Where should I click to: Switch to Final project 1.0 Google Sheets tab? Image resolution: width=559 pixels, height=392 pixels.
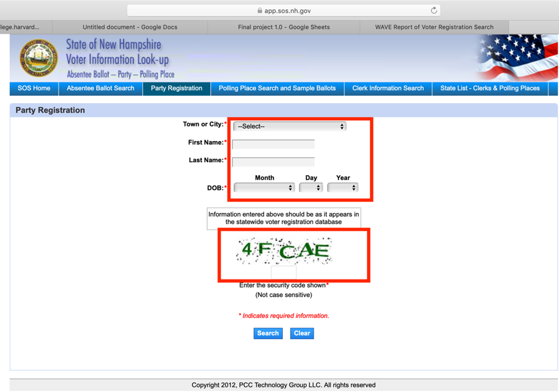pos(284,27)
